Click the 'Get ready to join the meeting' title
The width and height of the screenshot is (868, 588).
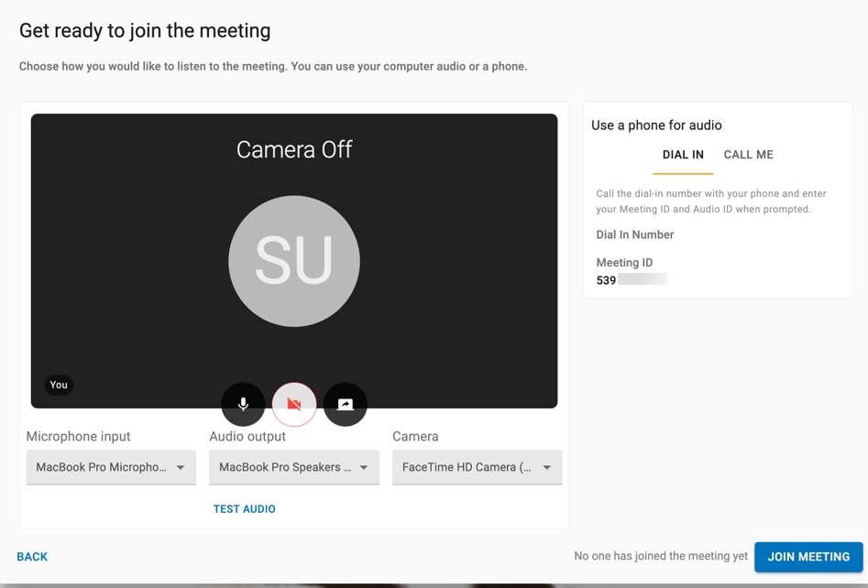145,30
